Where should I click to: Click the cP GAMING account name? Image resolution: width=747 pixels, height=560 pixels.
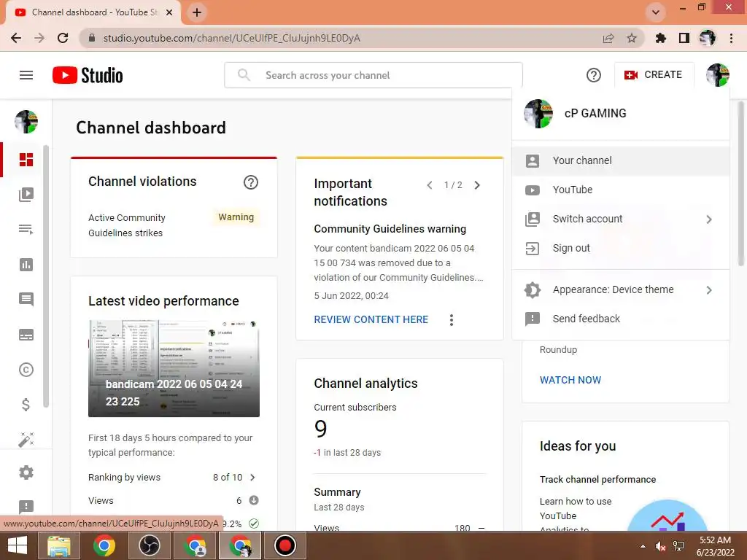(x=595, y=113)
